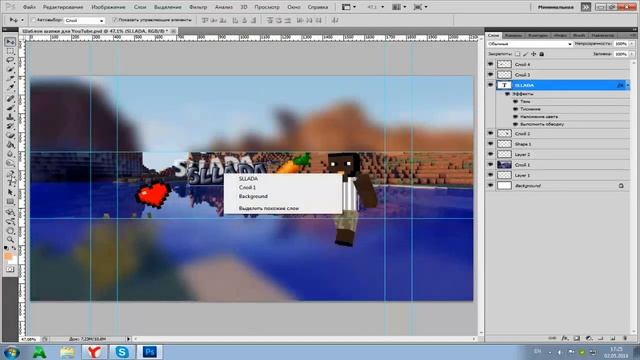
Task: Select the Crop tool
Action: click(x=11, y=78)
